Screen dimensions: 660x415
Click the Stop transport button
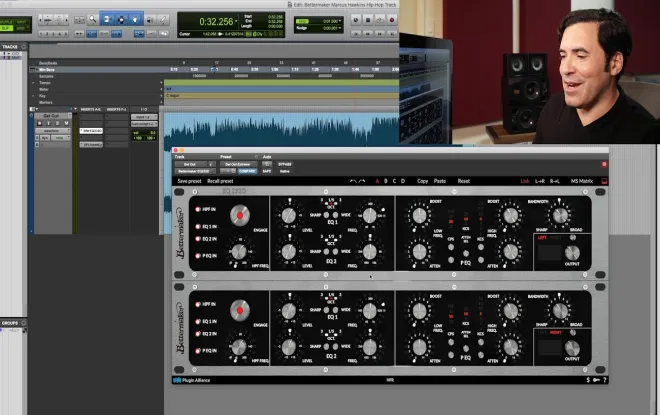pos(368,20)
